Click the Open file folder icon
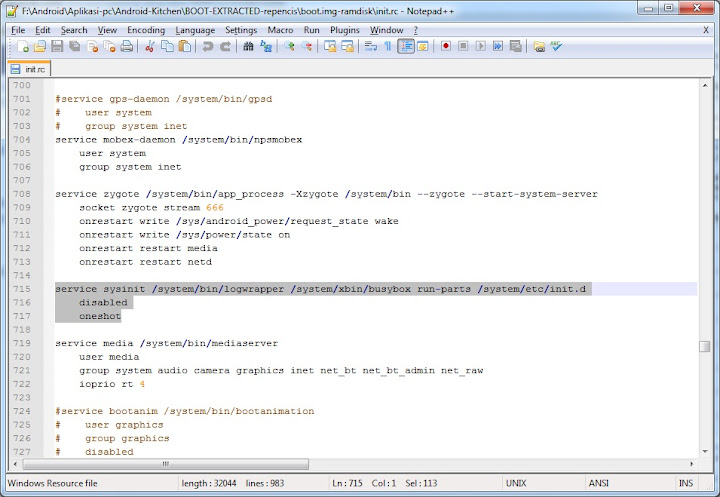 pos(40,47)
